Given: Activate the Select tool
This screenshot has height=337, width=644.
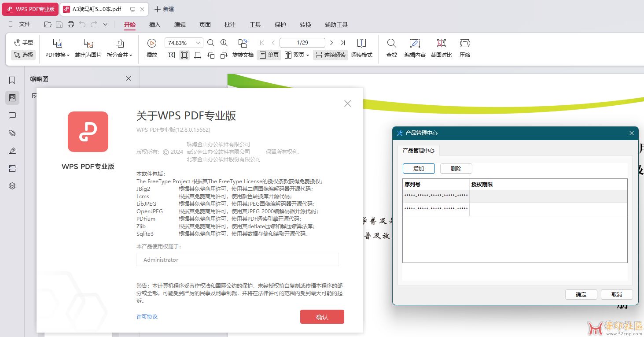Looking at the screenshot, I should point(23,55).
